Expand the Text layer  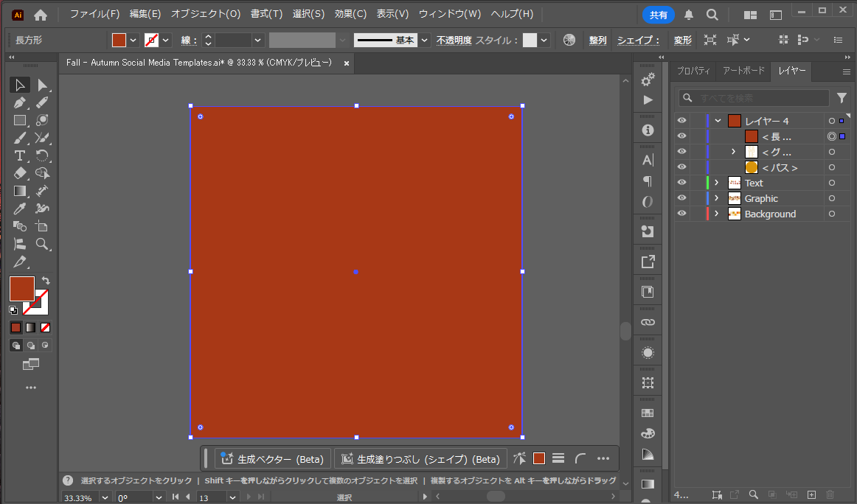717,183
